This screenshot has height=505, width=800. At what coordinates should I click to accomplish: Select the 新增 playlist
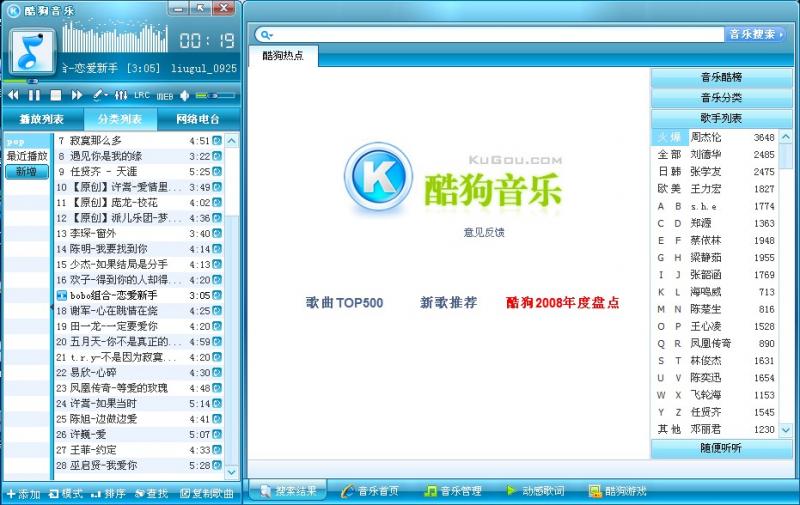[x=27, y=171]
